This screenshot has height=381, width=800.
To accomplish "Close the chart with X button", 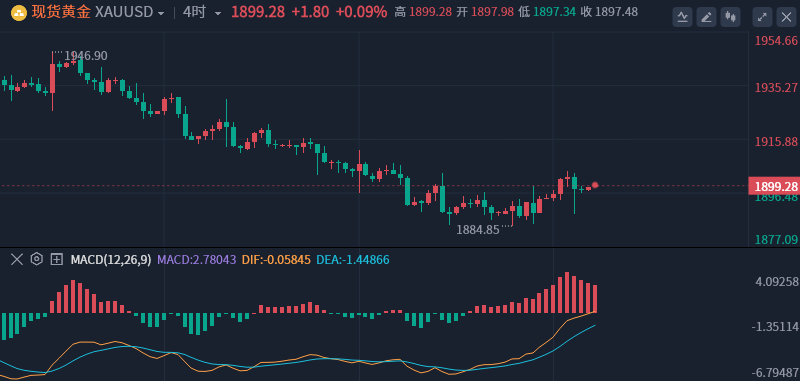I will point(786,17).
